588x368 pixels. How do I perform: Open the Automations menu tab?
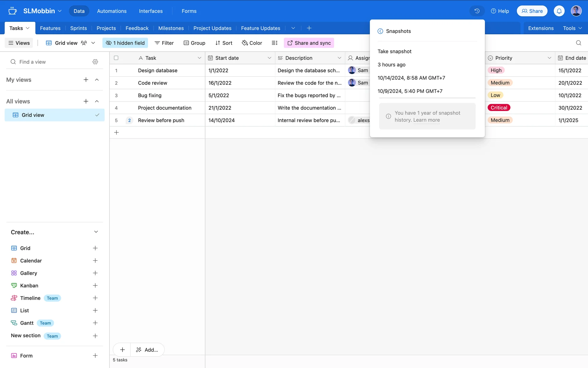[x=111, y=11]
